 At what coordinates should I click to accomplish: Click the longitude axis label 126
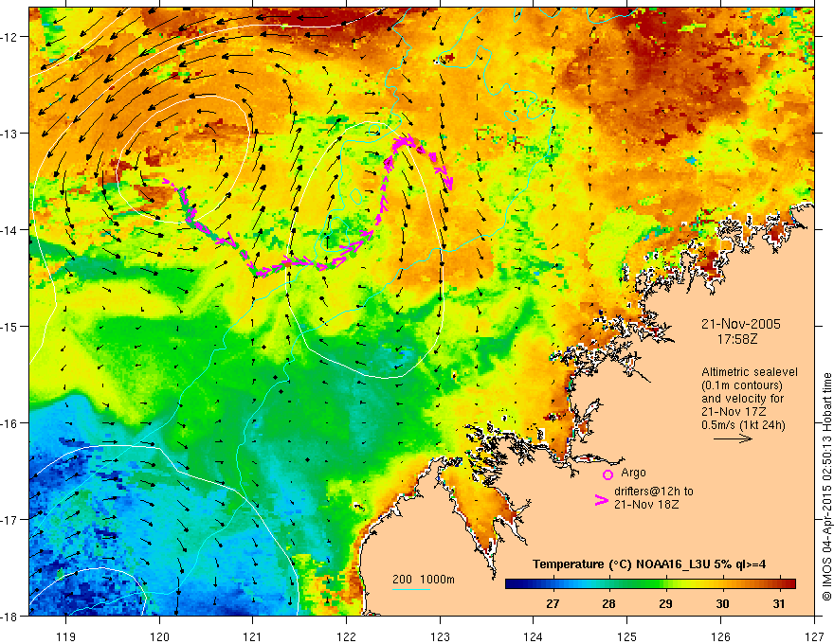point(720,636)
